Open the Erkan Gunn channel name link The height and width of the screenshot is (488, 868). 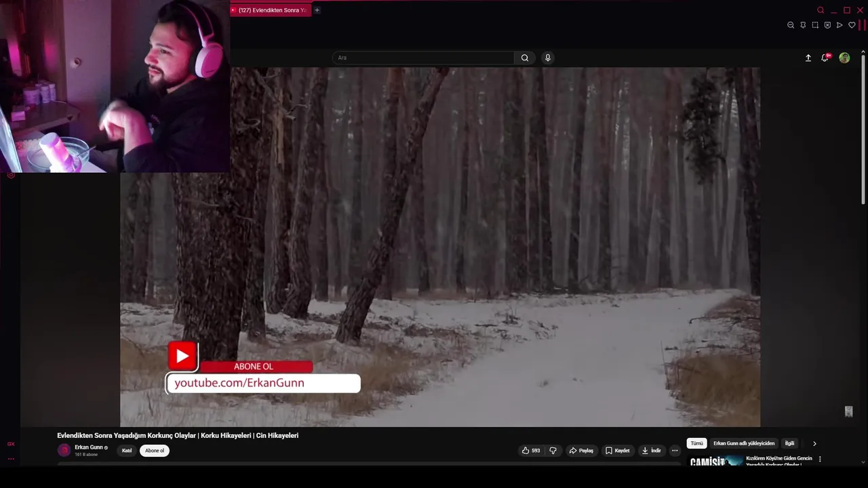89,447
